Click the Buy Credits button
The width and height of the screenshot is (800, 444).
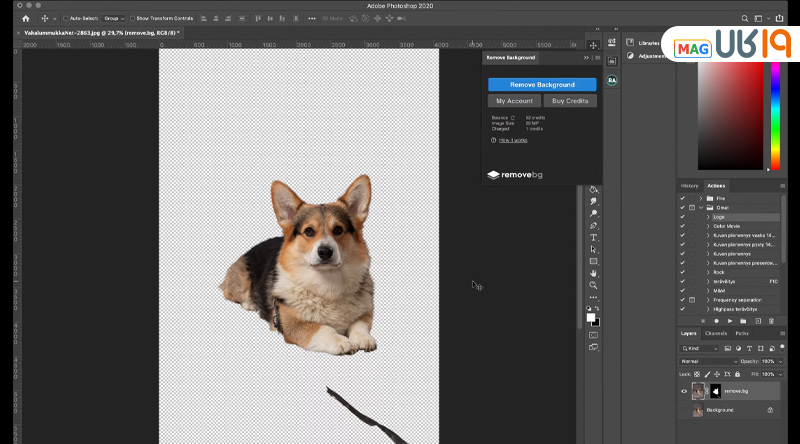(x=570, y=101)
